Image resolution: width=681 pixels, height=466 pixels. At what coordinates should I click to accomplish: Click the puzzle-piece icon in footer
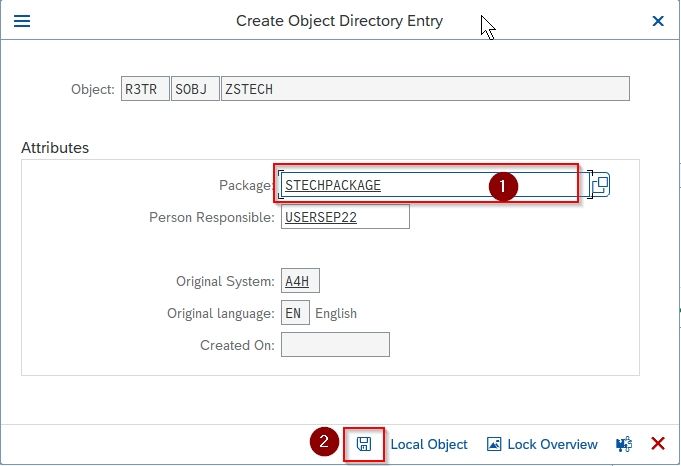click(x=624, y=444)
